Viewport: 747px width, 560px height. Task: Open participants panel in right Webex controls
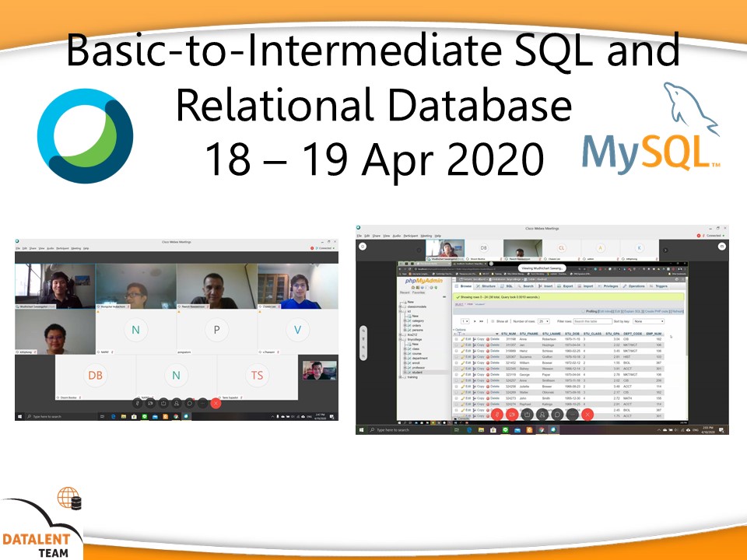542,415
